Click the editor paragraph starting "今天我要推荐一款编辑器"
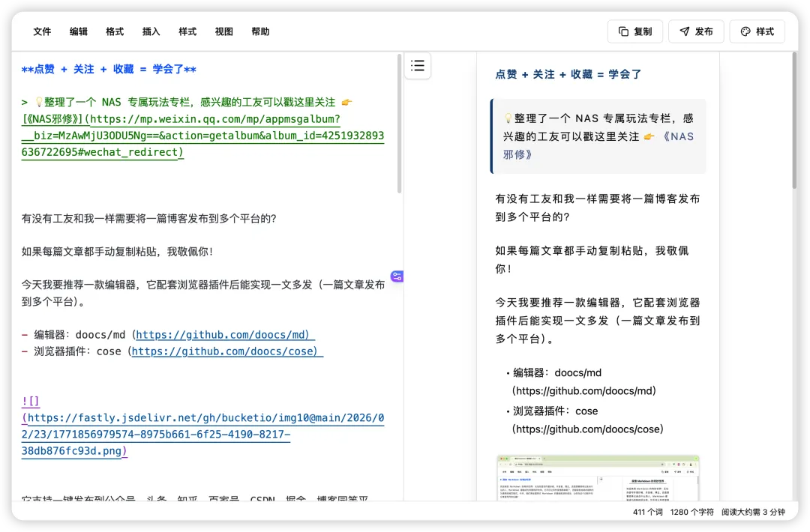810x532 pixels. click(203, 293)
